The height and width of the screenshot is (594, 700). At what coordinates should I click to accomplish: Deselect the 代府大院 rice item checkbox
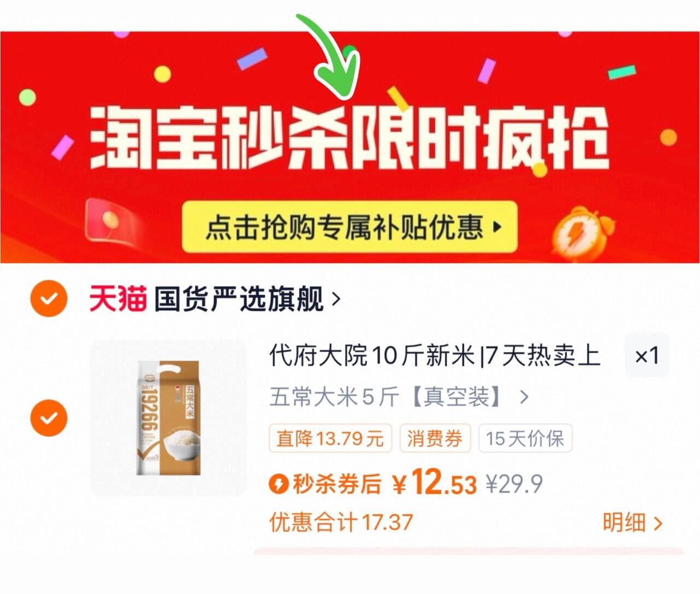[49, 418]
